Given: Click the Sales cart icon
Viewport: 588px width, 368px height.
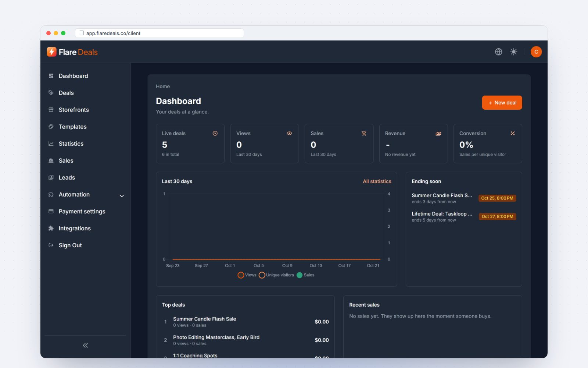Looking at the screenshot, I should (364, 133).
